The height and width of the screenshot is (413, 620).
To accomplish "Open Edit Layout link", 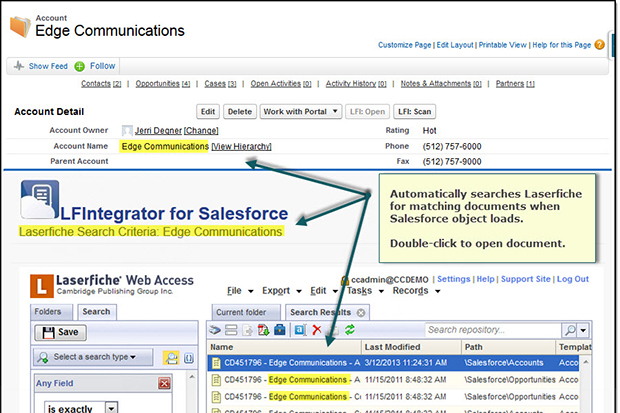I will pos(455,45).
